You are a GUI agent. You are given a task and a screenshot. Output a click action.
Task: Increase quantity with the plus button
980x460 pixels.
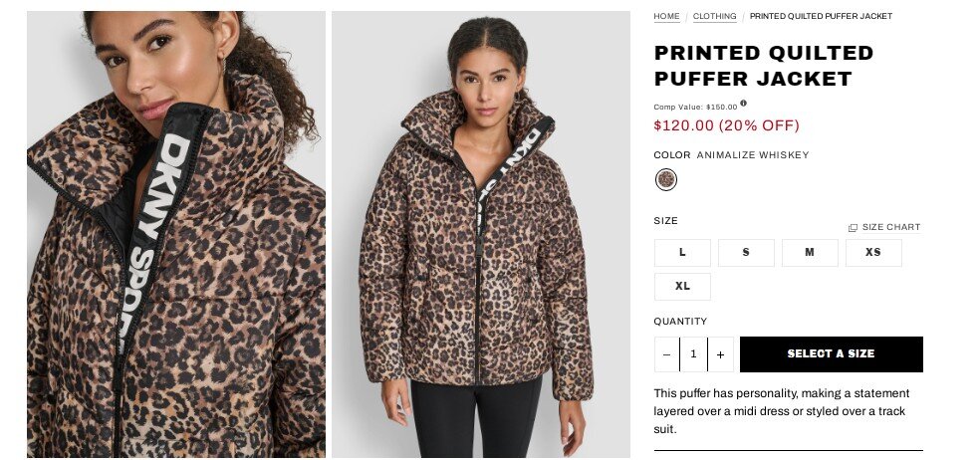pos(721,354)
